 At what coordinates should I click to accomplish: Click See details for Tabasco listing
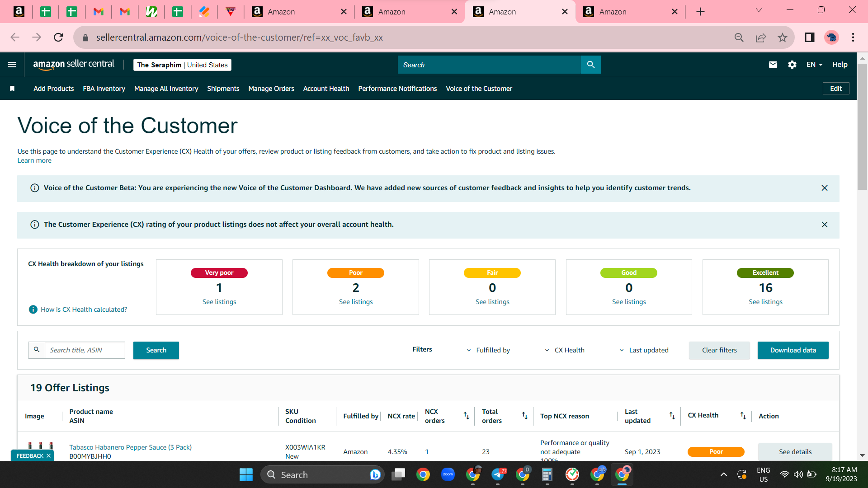coord(795,452)
